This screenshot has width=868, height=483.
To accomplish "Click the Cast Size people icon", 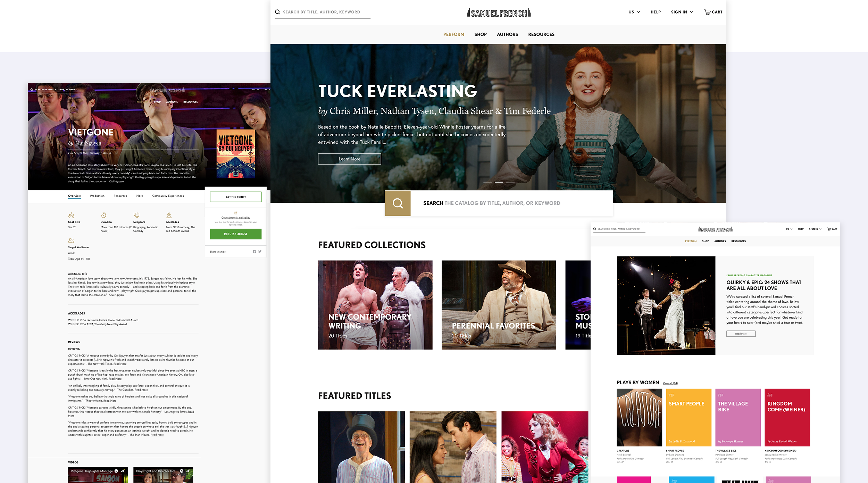I will pos(71,215).
